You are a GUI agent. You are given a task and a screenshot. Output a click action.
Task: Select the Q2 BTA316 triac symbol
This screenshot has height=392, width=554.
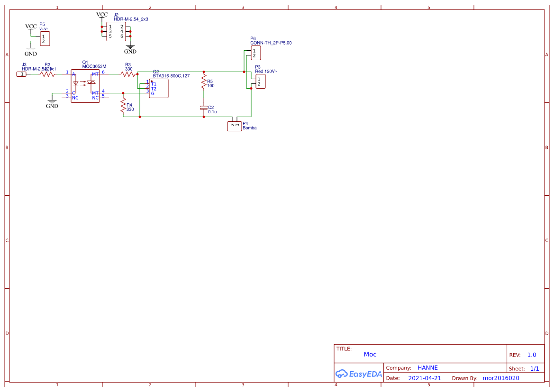pyautogui.click(x=158, y=89)
